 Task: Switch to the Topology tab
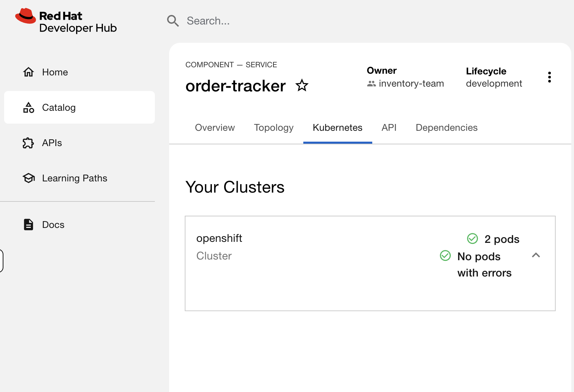[274, 128]
